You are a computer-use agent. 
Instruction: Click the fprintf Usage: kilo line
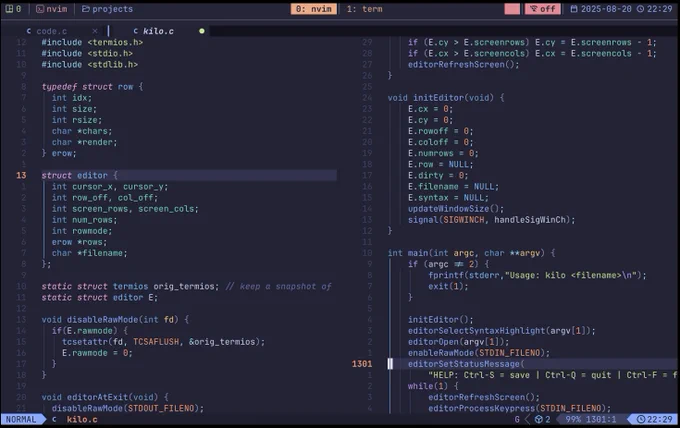pos(537,275)
